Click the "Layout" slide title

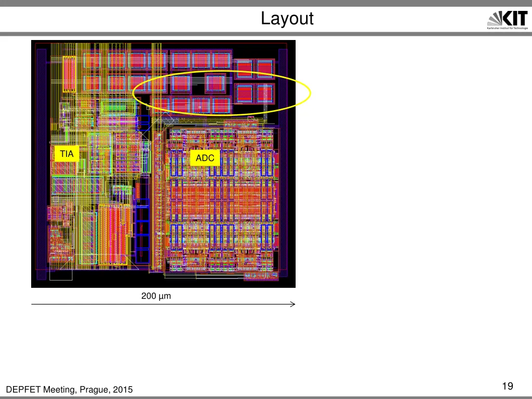coord(287,19)
